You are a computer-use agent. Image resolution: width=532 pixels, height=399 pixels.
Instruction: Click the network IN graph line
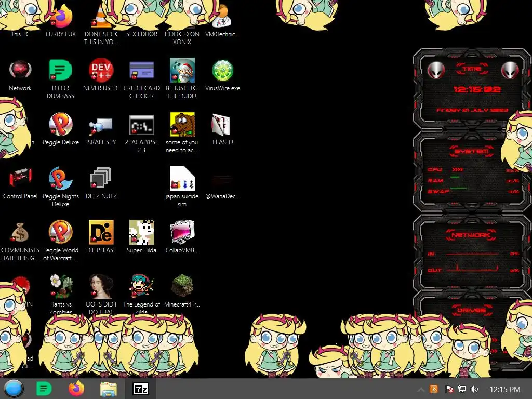(472, 254)
